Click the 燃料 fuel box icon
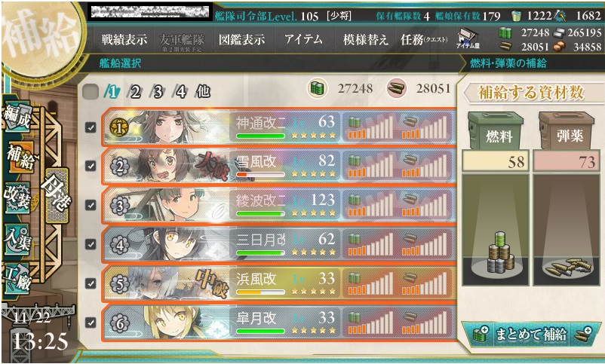The image size is (605, 364). click(496, 131)
